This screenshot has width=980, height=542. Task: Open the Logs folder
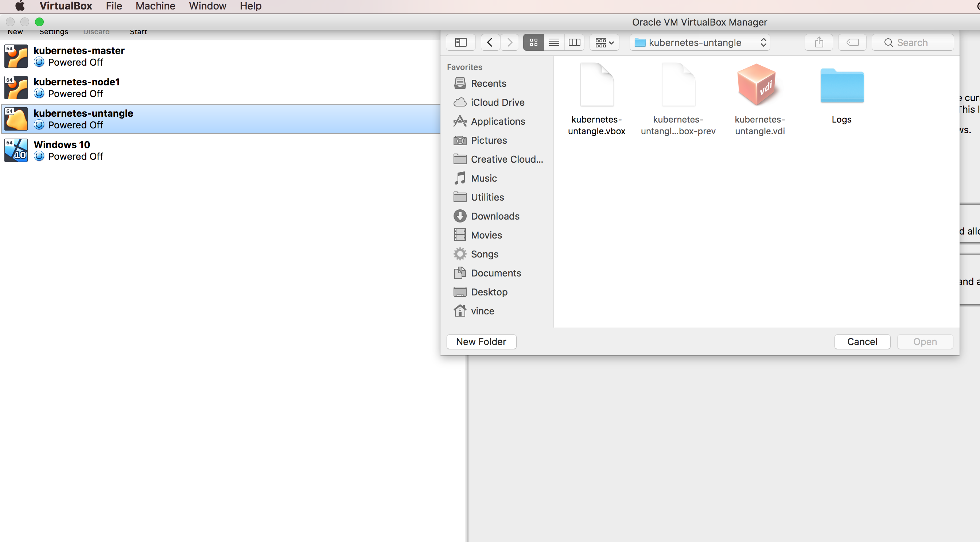coord(841,93)
